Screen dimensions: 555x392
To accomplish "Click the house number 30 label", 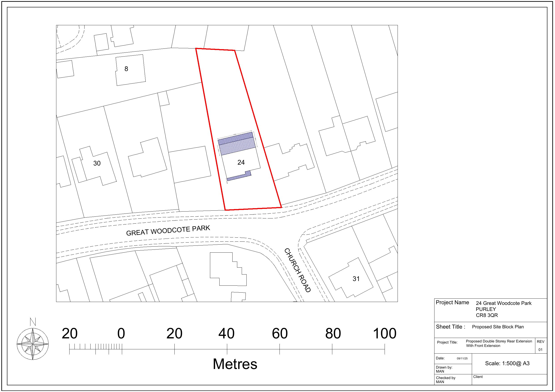I will 97,163.
